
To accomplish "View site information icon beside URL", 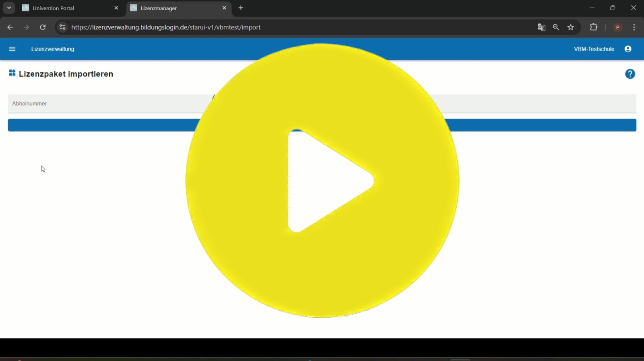I will coord(62,27).
